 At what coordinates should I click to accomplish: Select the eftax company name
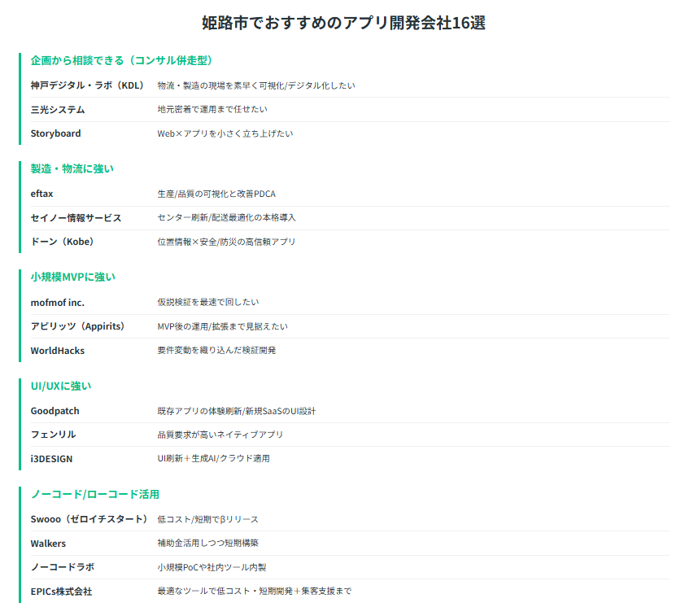pyautogui.click(x=41, y=194)
